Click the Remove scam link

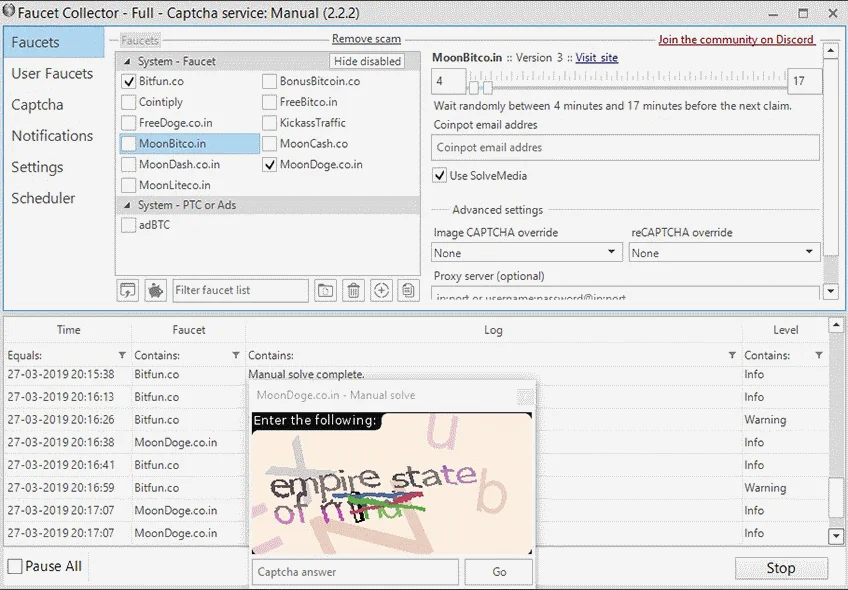366,39
